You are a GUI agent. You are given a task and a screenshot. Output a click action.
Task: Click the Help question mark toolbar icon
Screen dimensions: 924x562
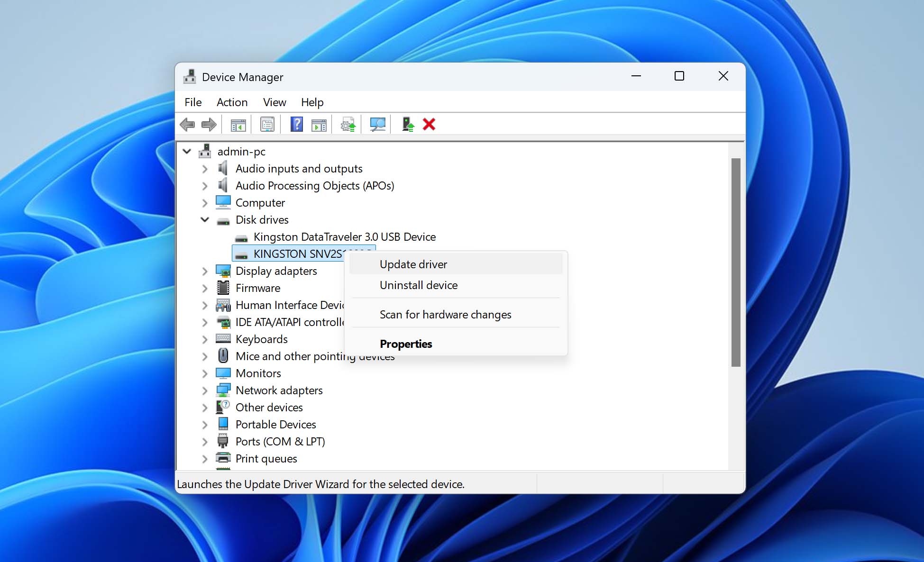(296, 124)
